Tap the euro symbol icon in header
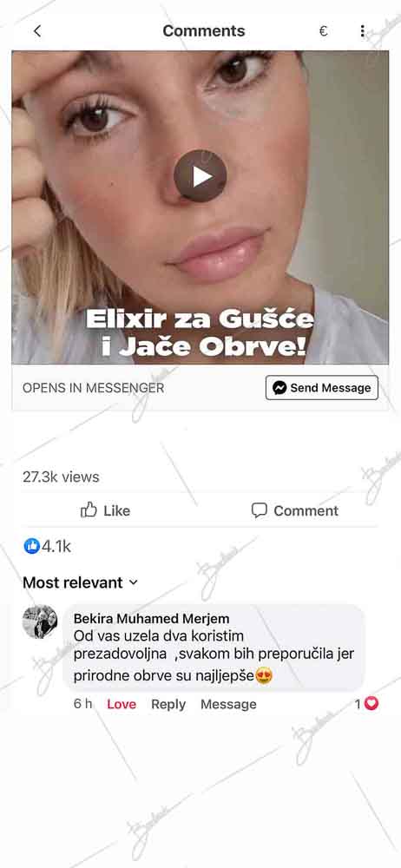 coord(324,31)
